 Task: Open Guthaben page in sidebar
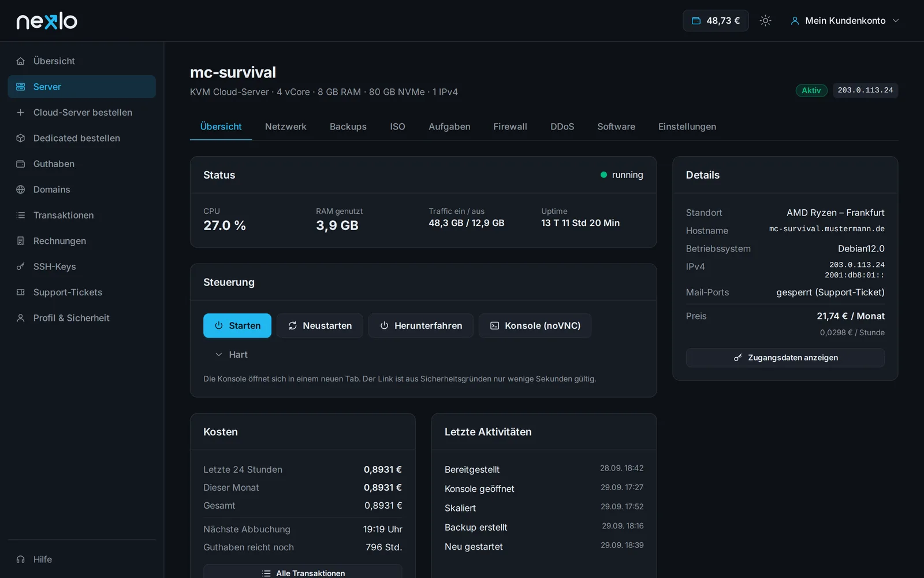[x=82, y=164]
